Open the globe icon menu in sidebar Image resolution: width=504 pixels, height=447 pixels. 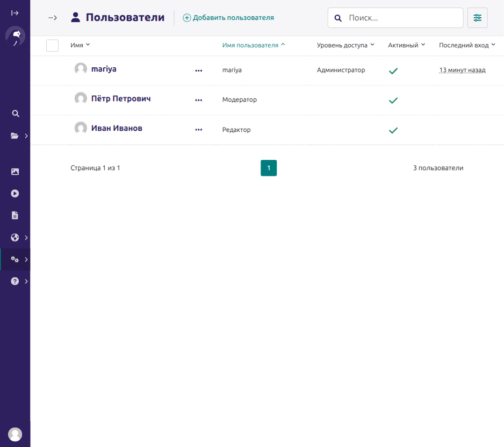click(x=15, y=238)
